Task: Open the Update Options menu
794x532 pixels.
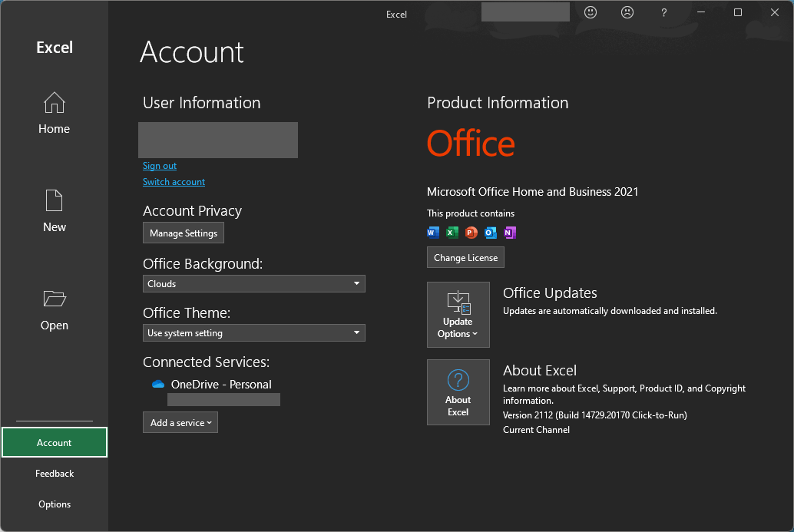Action: [x=458, y=315]
